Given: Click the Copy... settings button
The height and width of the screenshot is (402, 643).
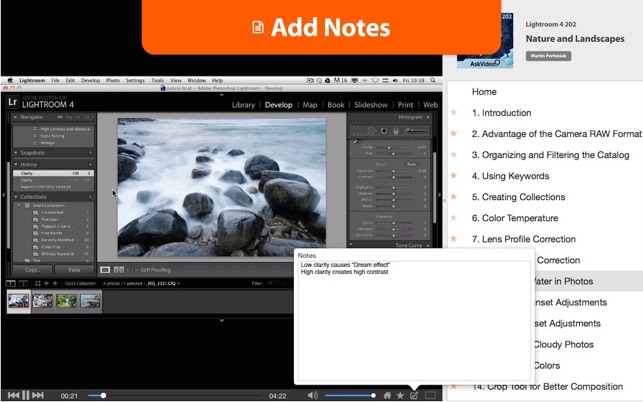Looking at the screenshot, I should [x=32, y=270].
